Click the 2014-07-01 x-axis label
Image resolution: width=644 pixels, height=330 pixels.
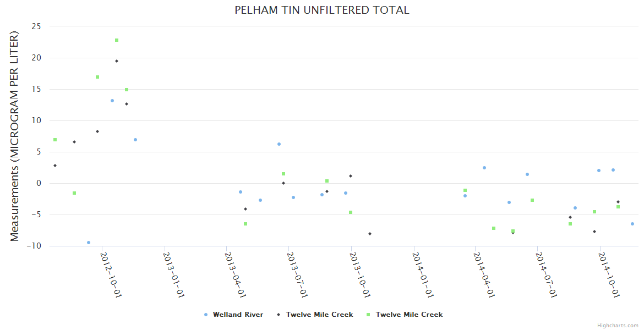click(546, 275)
